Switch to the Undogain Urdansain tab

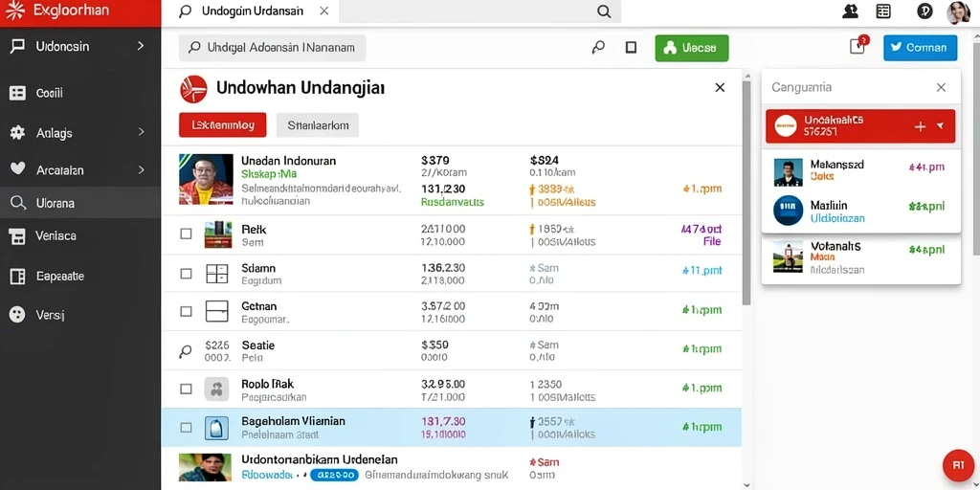(252, 11)
